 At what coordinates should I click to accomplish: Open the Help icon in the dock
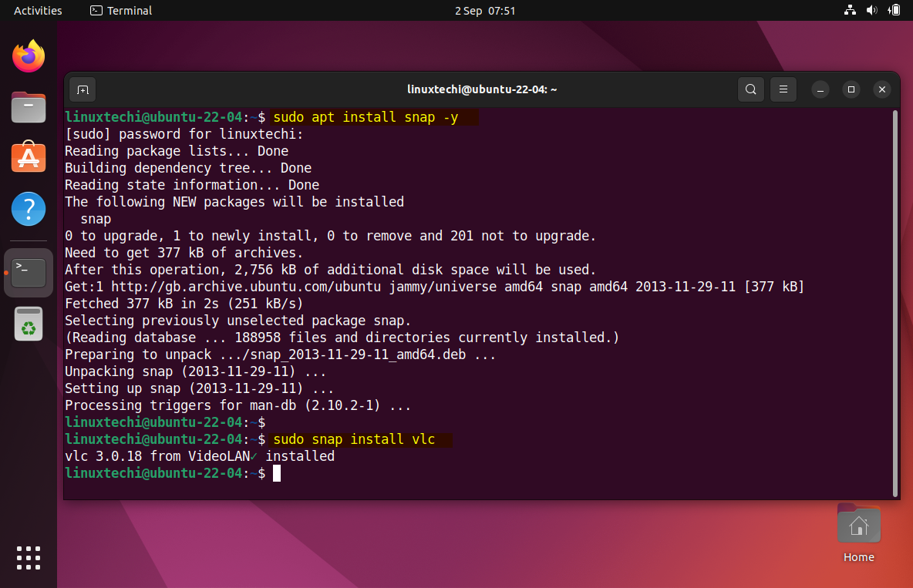(x=29, y=208)
